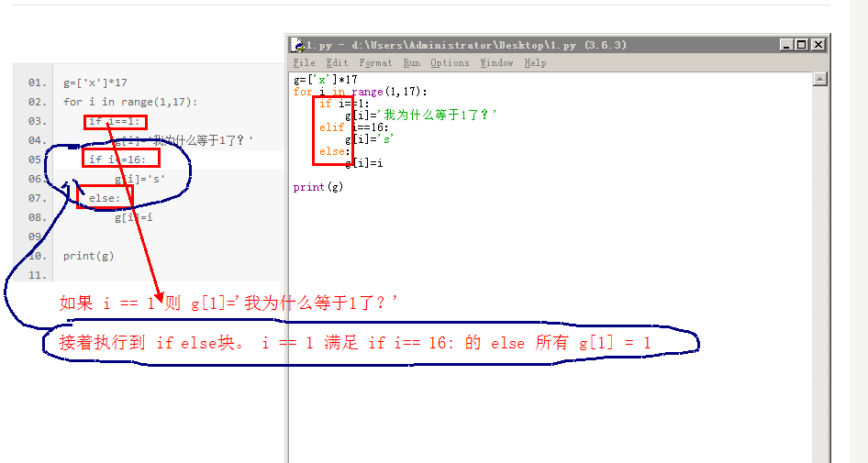Minimize the 1.py editor window
Image resolution: width=868 pixels, height=463 pixels.
787,44
